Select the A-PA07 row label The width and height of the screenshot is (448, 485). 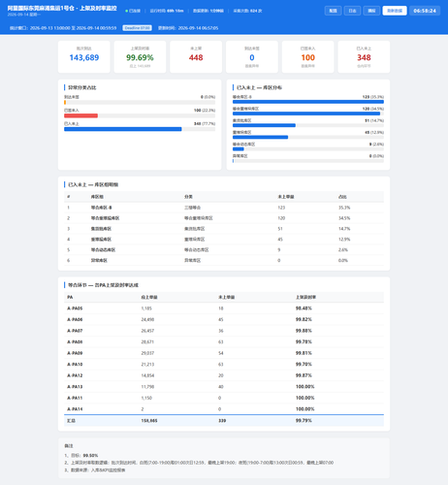click(75, 331)
